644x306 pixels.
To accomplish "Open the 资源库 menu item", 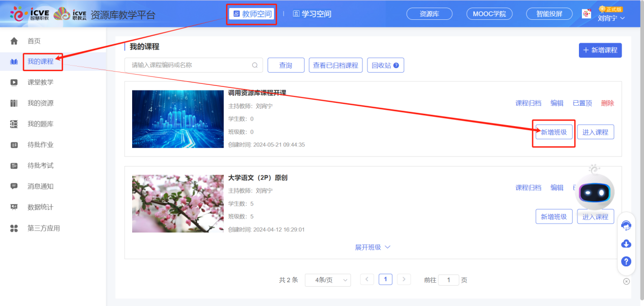I will [x=429, y=14].
